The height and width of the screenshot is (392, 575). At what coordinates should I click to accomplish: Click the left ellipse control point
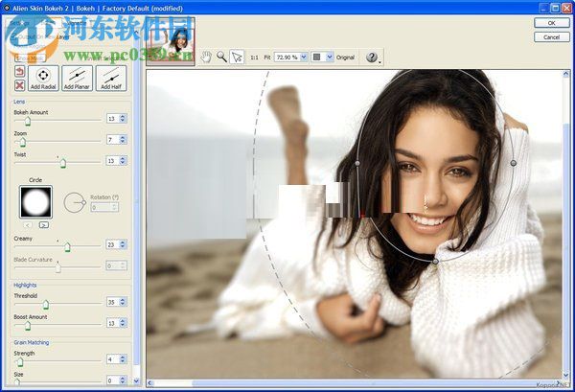point(357,163)
